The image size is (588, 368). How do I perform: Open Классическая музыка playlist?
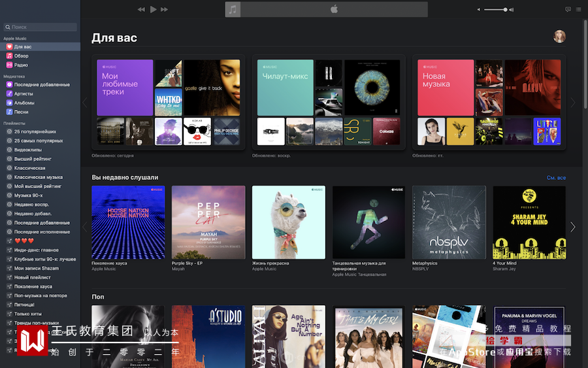40,177
